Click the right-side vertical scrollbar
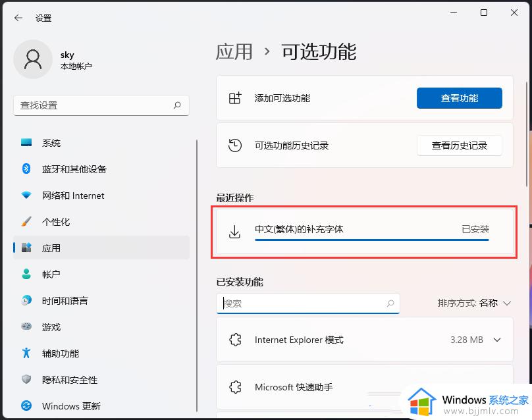This screenshot has height=420, width=532. click(x=527, y=134)
